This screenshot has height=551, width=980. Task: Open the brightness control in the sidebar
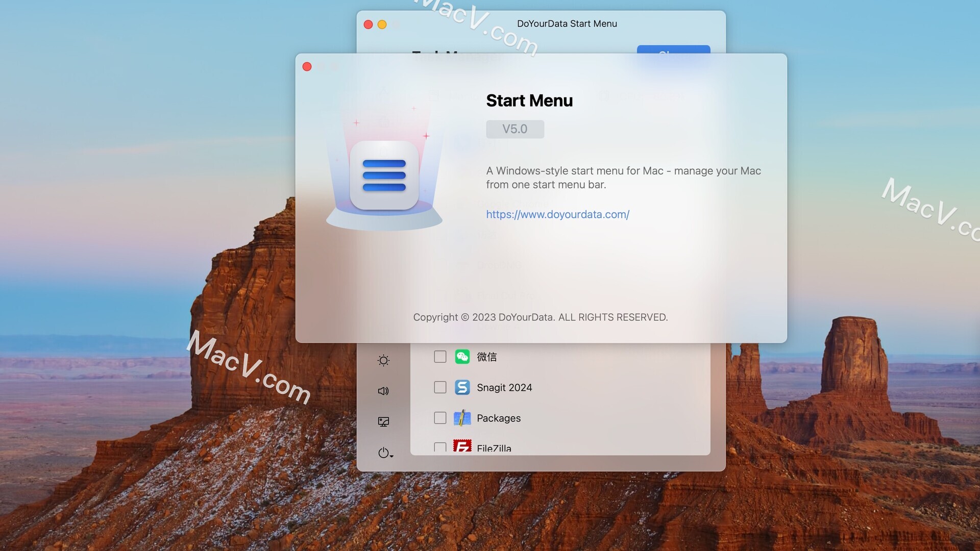383,361
